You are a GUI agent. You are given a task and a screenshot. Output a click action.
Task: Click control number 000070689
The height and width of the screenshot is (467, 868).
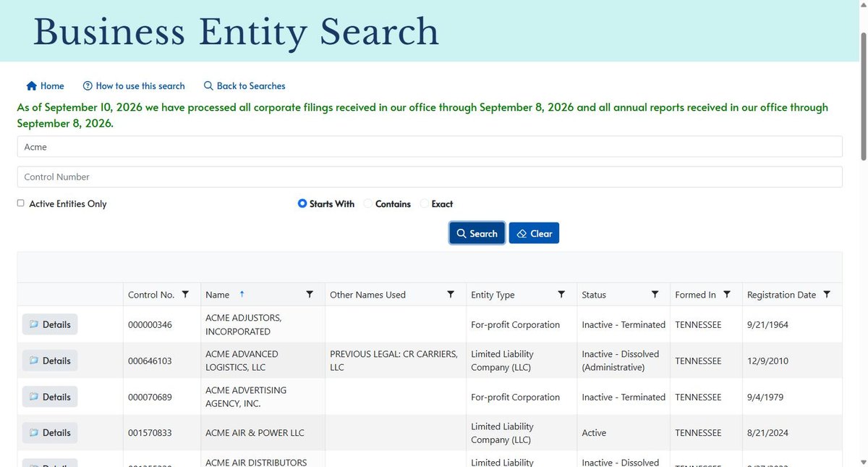tap(150, 397)
